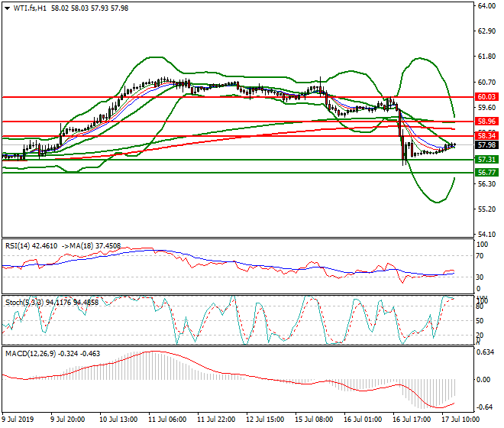504x428 pixels.
Task: Select the green 56.77 support level label
Action: (486, 173)
